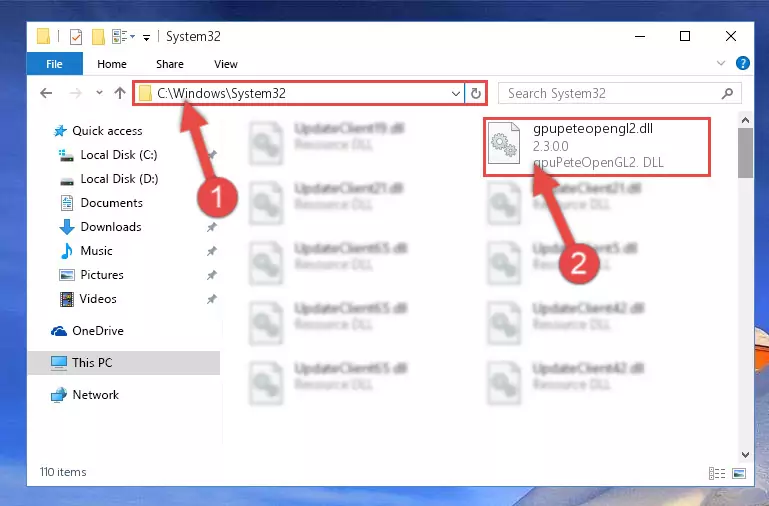Open Help with the question mark icon
Image resolution: width=769 pixels, height=506 pixels.
(x=743, y=63)
